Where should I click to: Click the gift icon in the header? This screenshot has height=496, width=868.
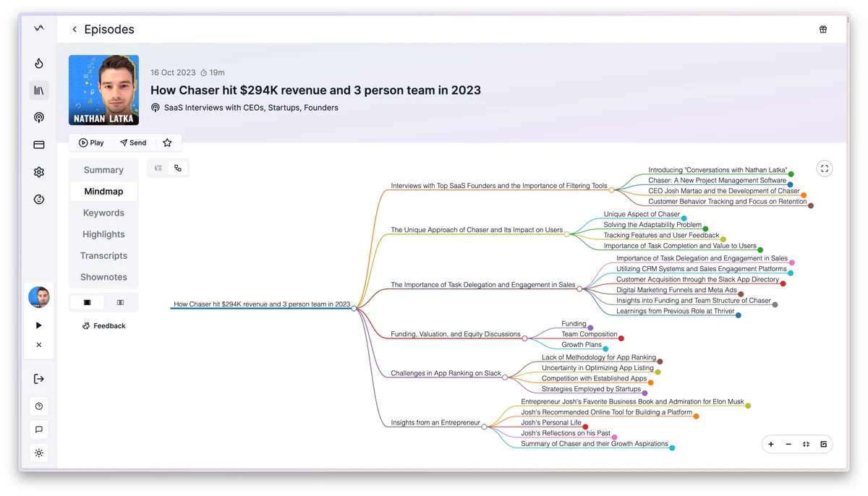(823, 30)
